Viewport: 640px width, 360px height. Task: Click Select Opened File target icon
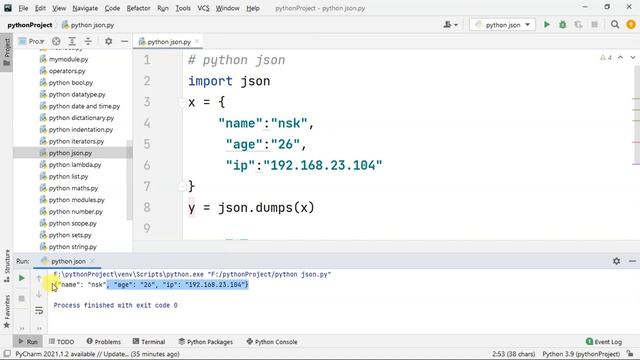coord(56,41)
